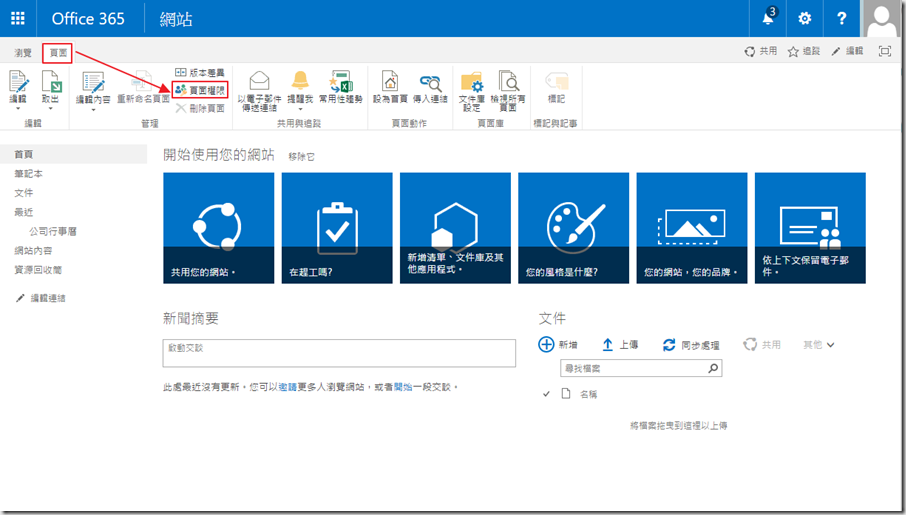Click the 提醒我 bell icon in ribbon
This screenshot has height=515, width=906.
click(x=300, y=81)
